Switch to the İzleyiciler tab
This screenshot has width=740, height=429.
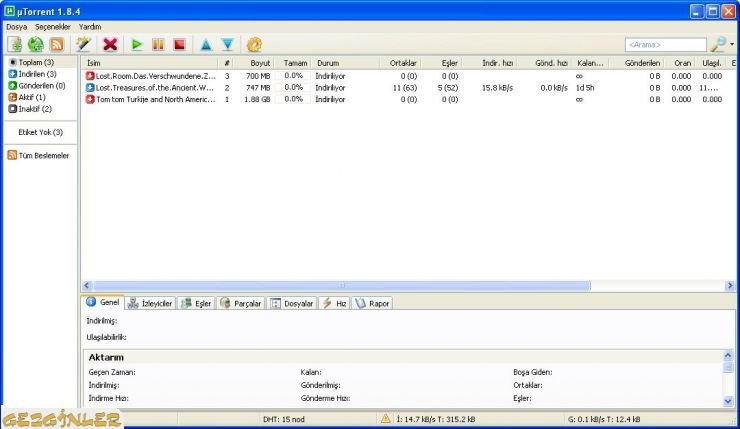151,303
